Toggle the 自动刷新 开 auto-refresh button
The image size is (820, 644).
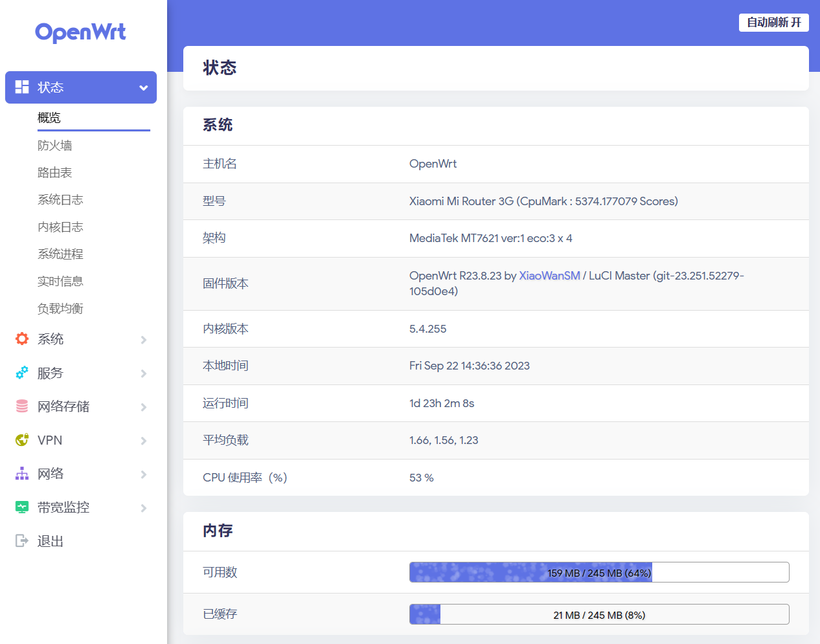(x=774, y=23)
